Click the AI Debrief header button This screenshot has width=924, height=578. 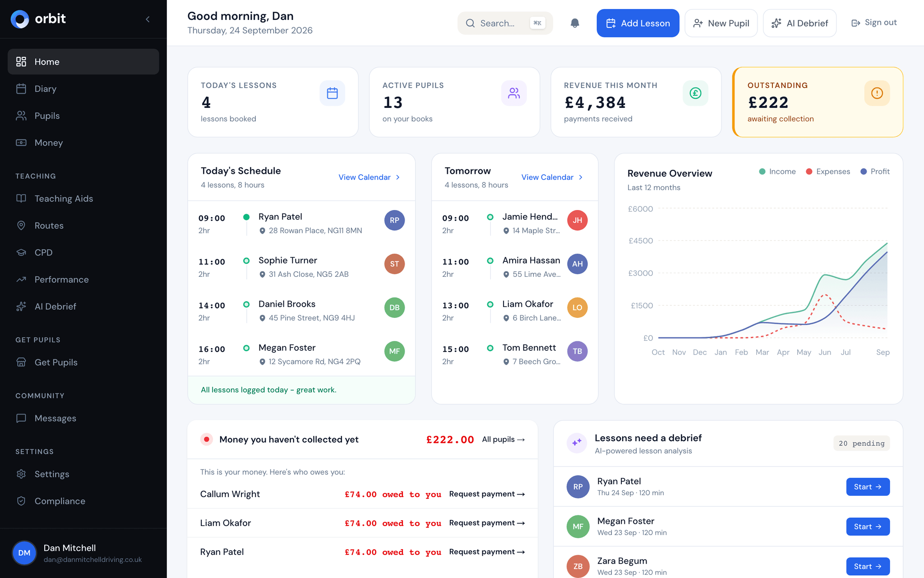799,23
